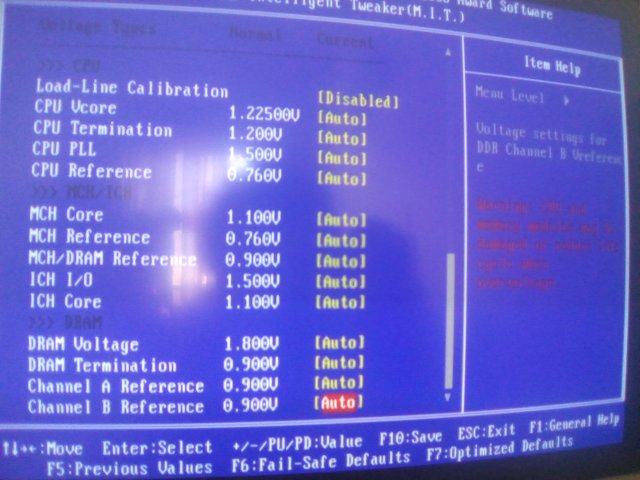Open the DRAM Termination [Auto] setting
This screenshot has height=480, width=640.
point(339,363)
